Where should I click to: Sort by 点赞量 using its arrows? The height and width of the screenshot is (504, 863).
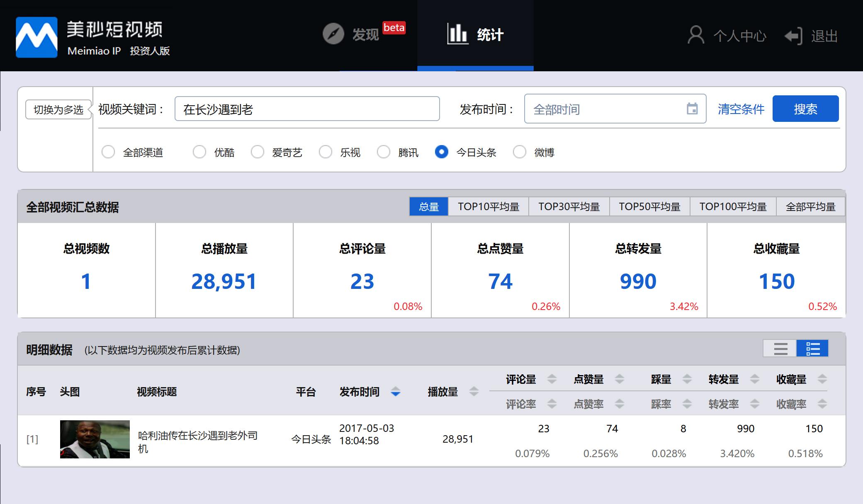[620, 379]
